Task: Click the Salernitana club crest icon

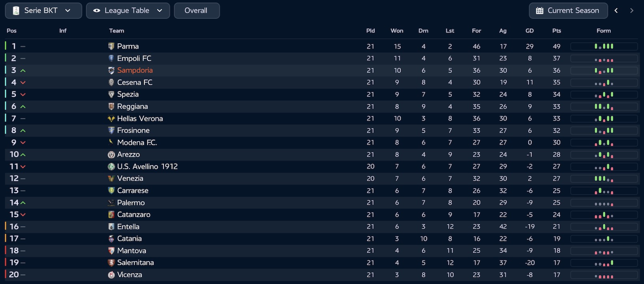Action: [x=111, y=263]
